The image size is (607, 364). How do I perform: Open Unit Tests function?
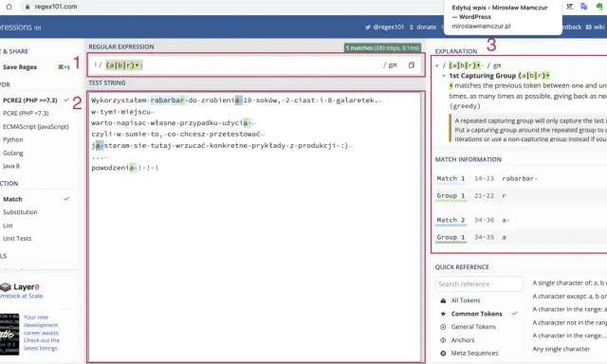[x=17, y=238]
